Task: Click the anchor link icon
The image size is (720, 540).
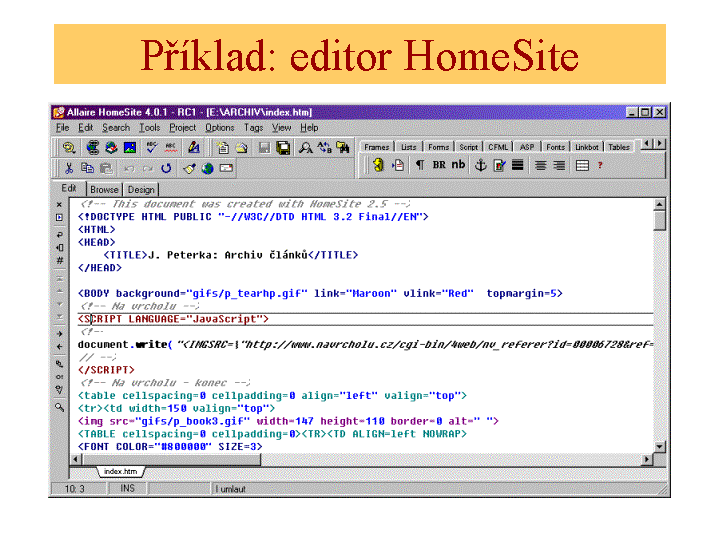Action: point(480,165)
